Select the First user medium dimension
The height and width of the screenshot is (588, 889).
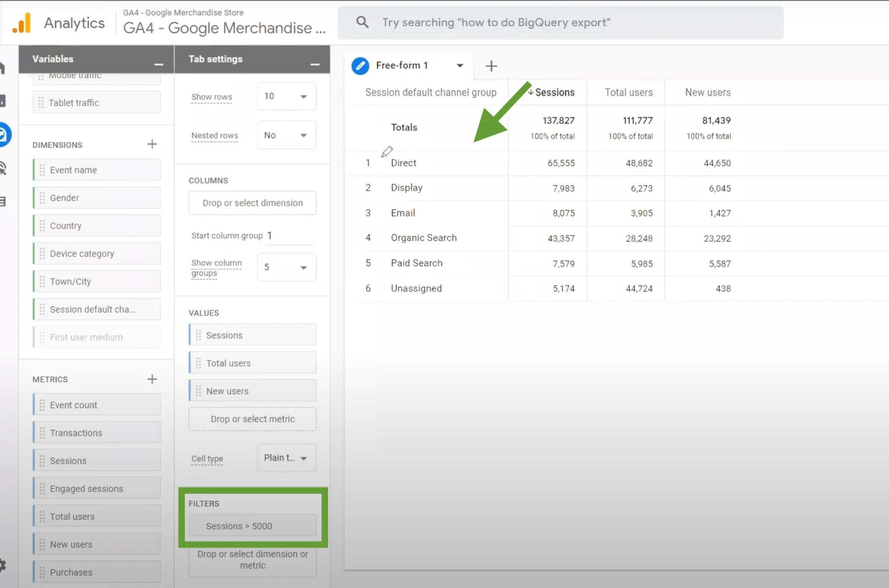click(97, 337)
